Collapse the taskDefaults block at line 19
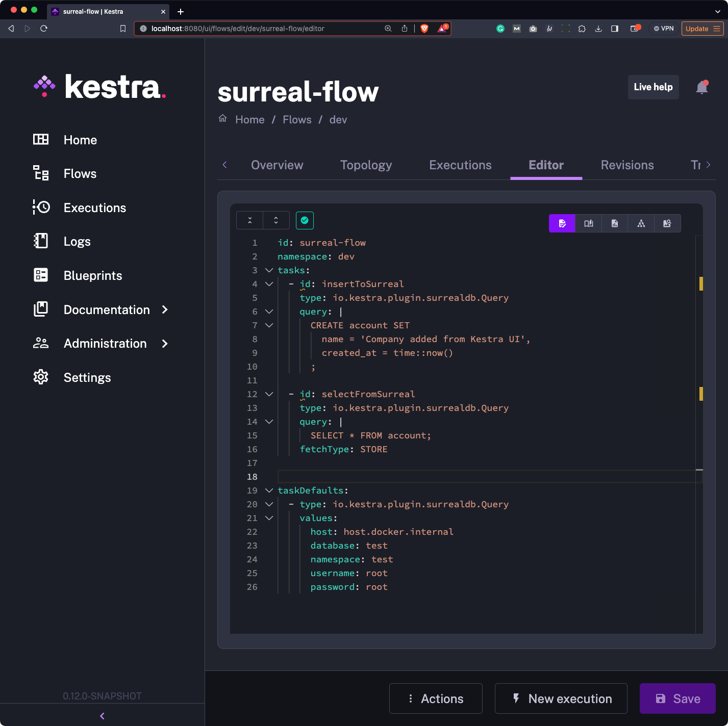This screenshot has height=726, width=728. pos(269,490)
